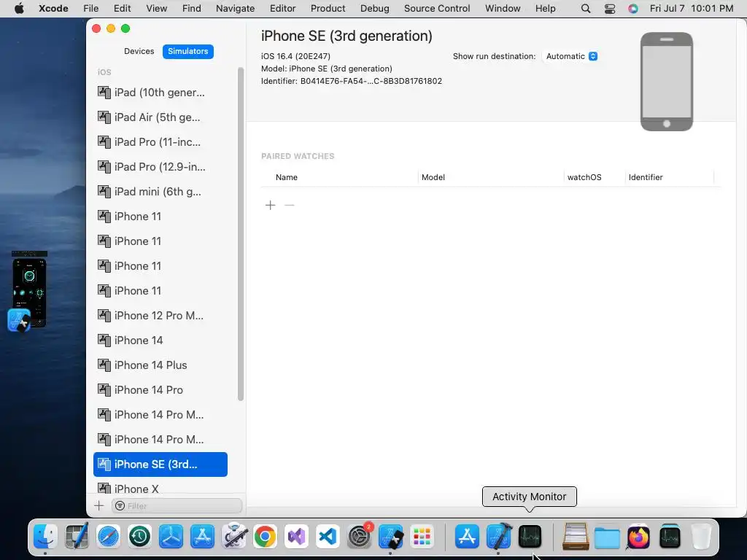Open purple Visual Studio dock icon

coord(296,537)
